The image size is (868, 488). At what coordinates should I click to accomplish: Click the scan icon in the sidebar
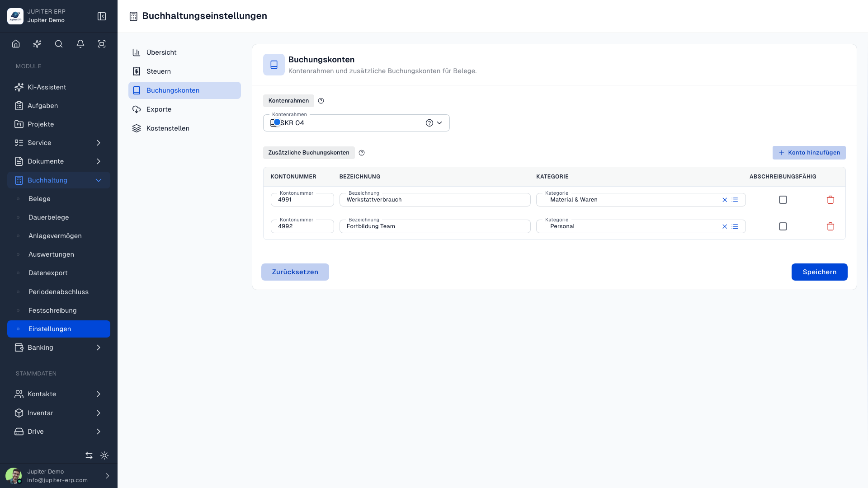(x=102, y=44)
